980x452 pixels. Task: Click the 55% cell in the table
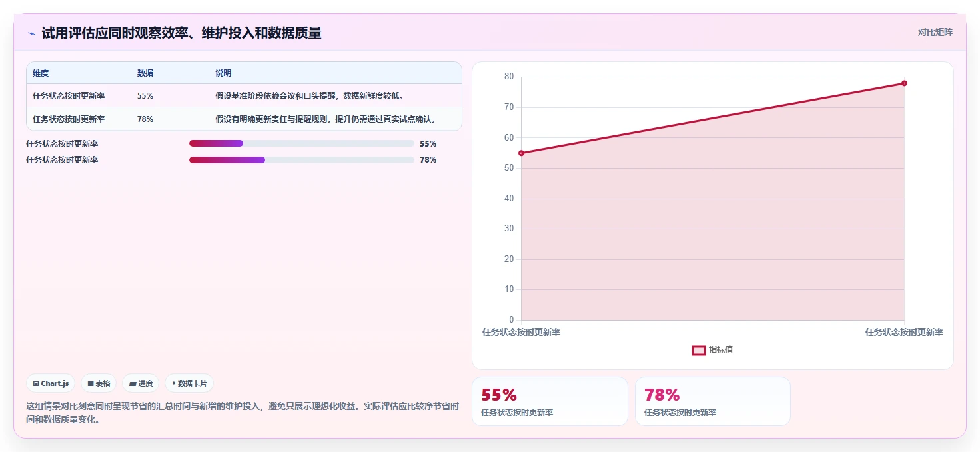(145, 96)
